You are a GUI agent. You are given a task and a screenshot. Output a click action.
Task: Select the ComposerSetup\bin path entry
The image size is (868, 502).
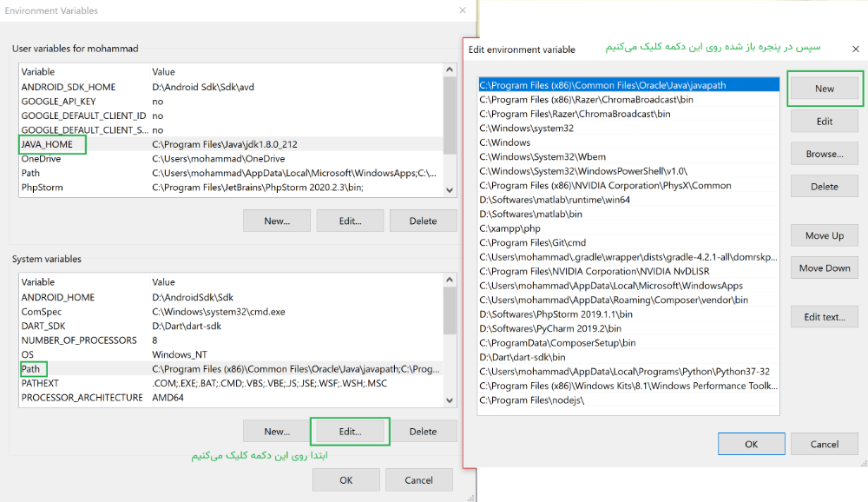628,343
